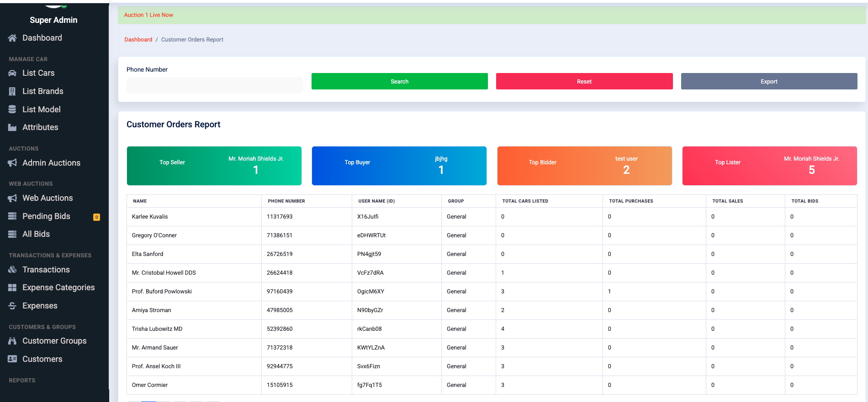Export the customer orders report

[768, 81]
